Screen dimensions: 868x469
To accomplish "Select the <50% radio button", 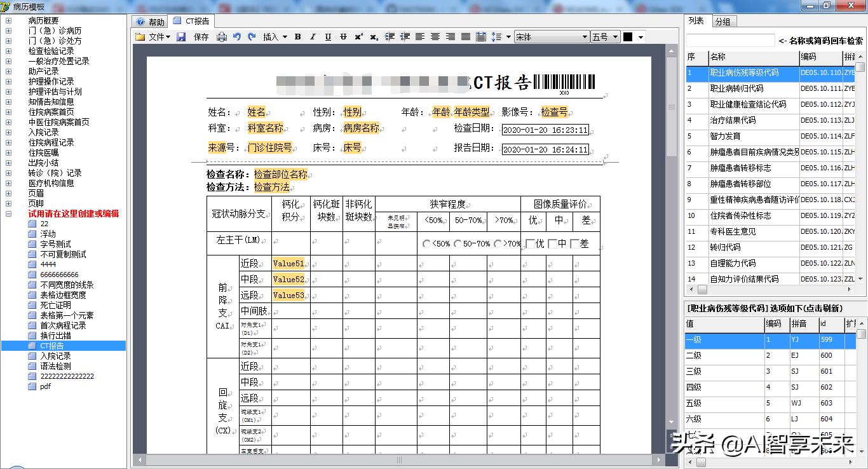I will [427, 244].
